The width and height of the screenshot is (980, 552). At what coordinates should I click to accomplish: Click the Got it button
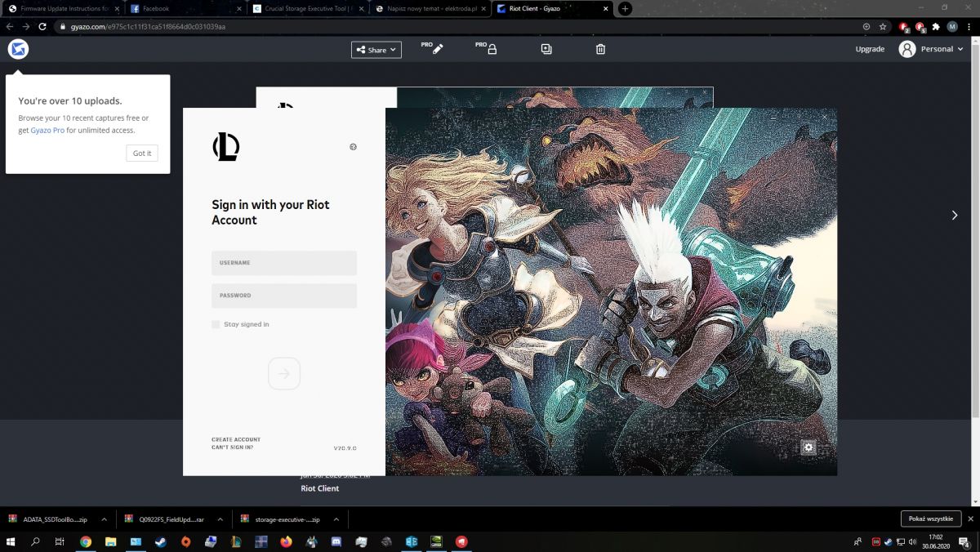pyautogui.click(x=142, y=153)
